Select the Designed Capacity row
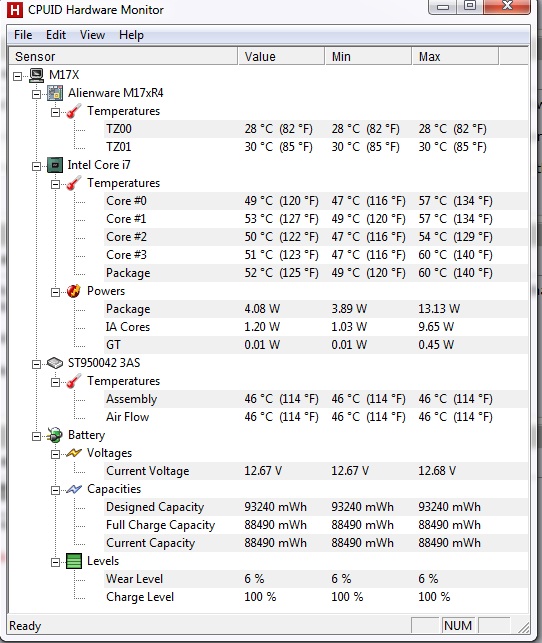 pos(316,507)
